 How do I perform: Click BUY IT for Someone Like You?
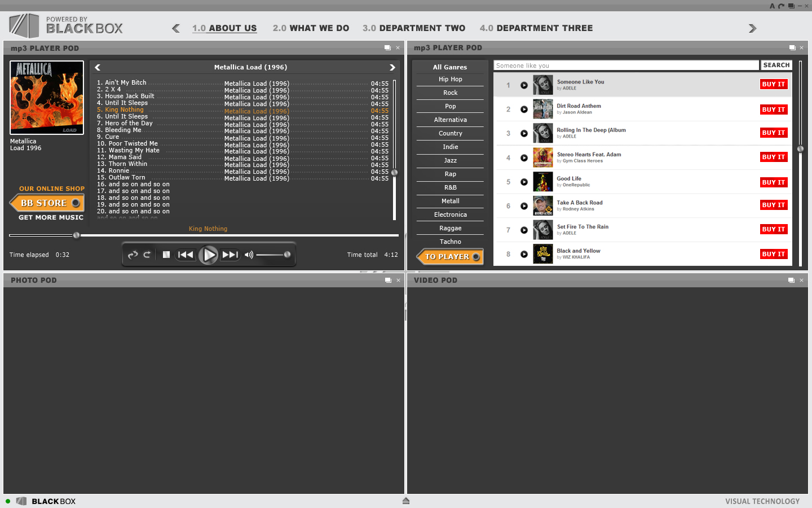coord(773,84)
